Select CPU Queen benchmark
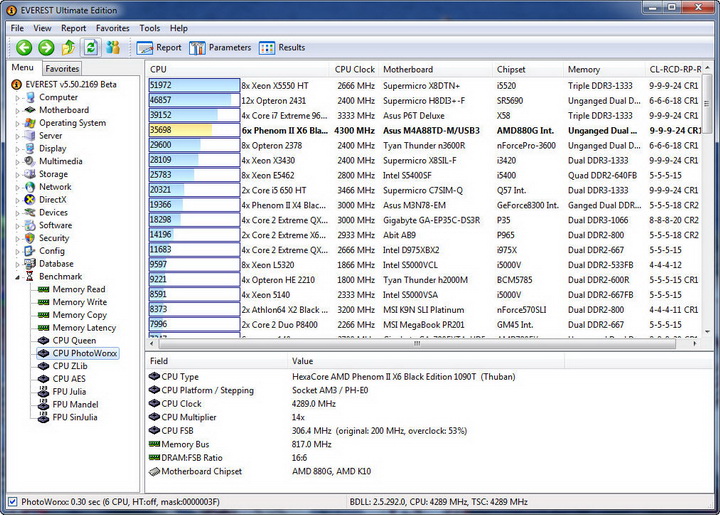Screen dimensions: 720x515 pos(74,341)
